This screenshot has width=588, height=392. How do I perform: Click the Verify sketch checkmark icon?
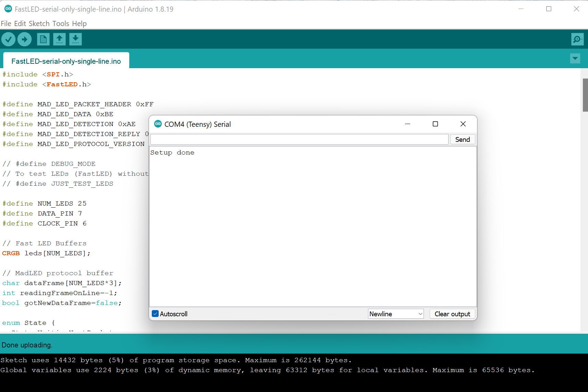9,39
